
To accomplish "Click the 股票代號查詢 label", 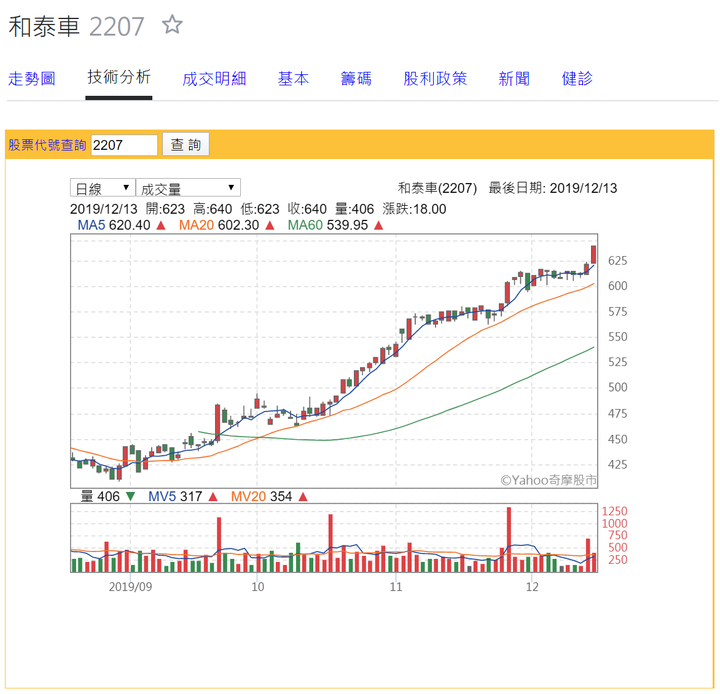I will 47,145.
